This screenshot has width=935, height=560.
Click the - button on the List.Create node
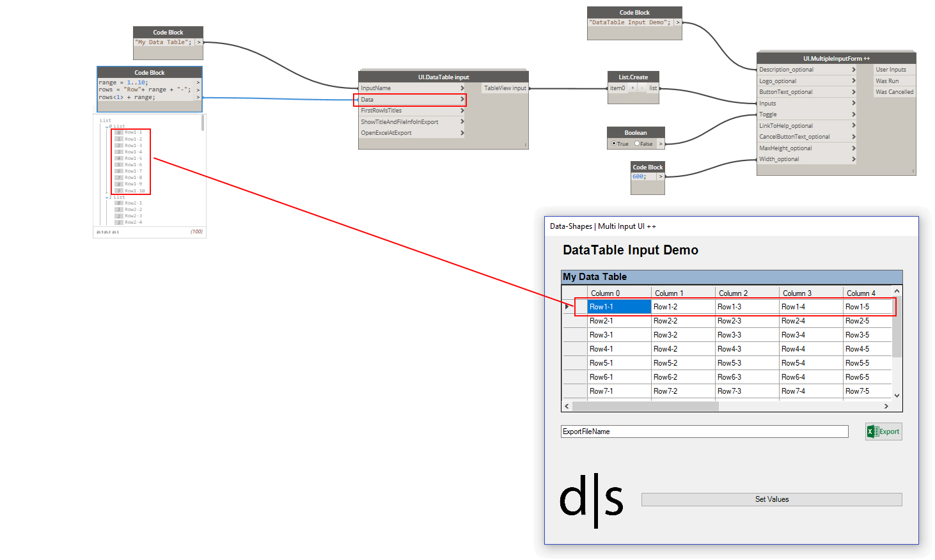tap(642, 88)
